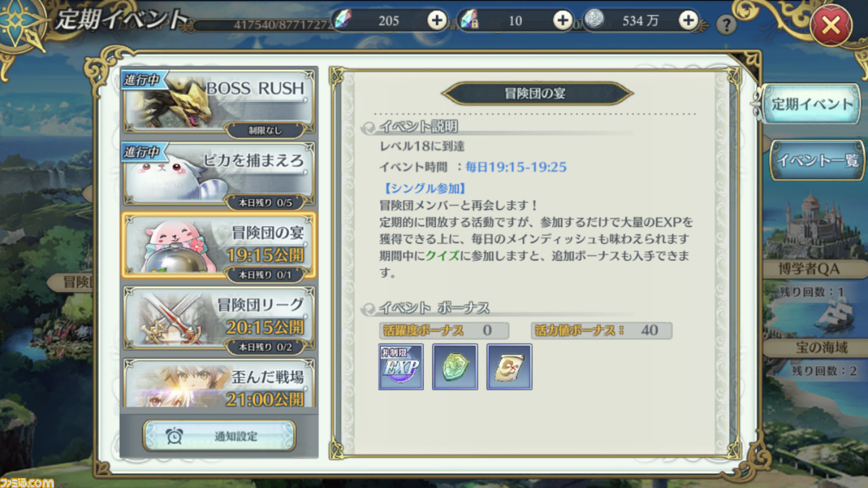
Task: Select the 歪んだ戦場 event entry
Action: click(x=218, y=383)
